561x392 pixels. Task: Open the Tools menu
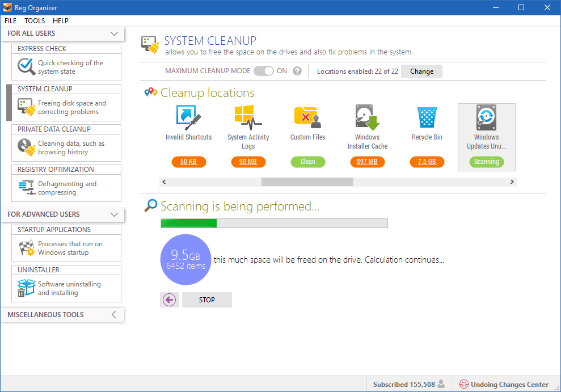[x=35, y=20]
